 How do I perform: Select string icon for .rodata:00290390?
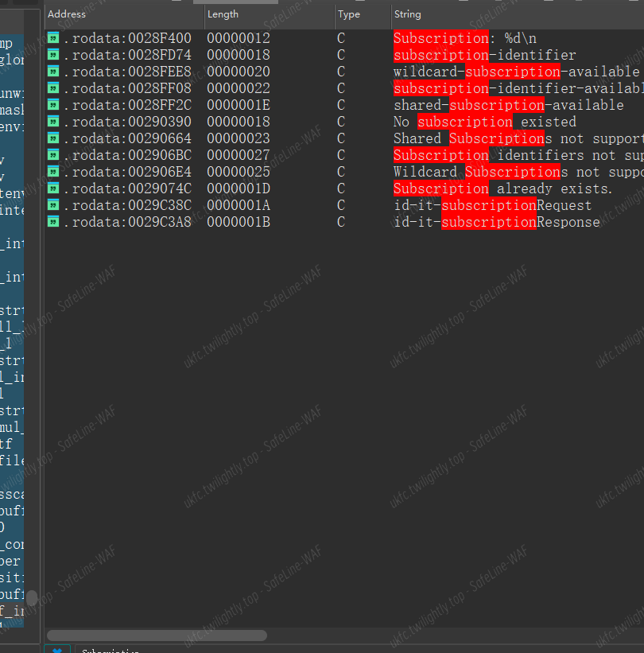[x=53, y=122]
